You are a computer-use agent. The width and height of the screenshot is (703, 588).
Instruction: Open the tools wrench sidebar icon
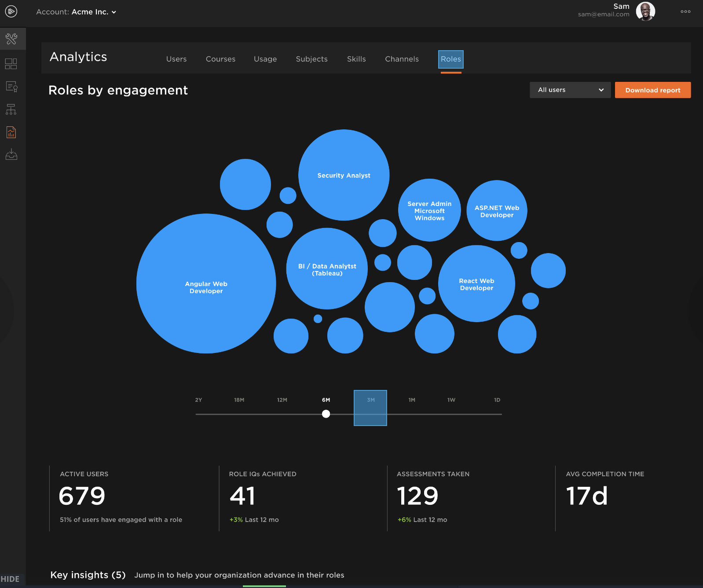point(11,39)
